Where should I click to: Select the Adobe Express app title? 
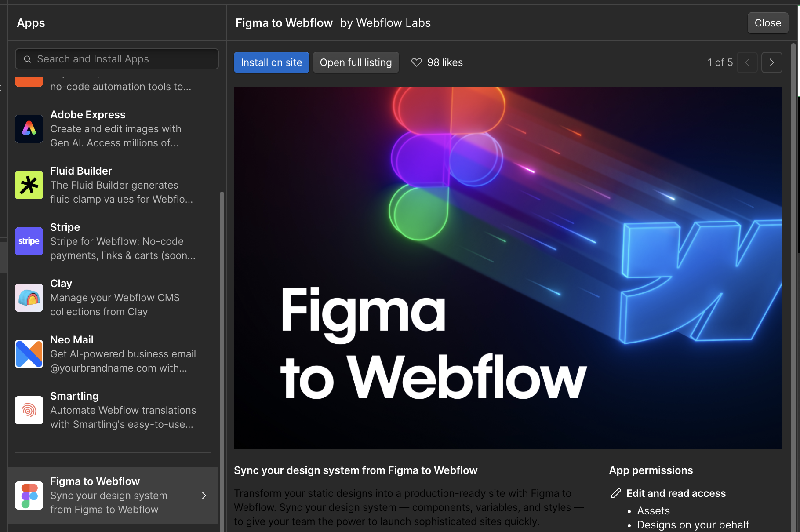[x=88, y=115]
